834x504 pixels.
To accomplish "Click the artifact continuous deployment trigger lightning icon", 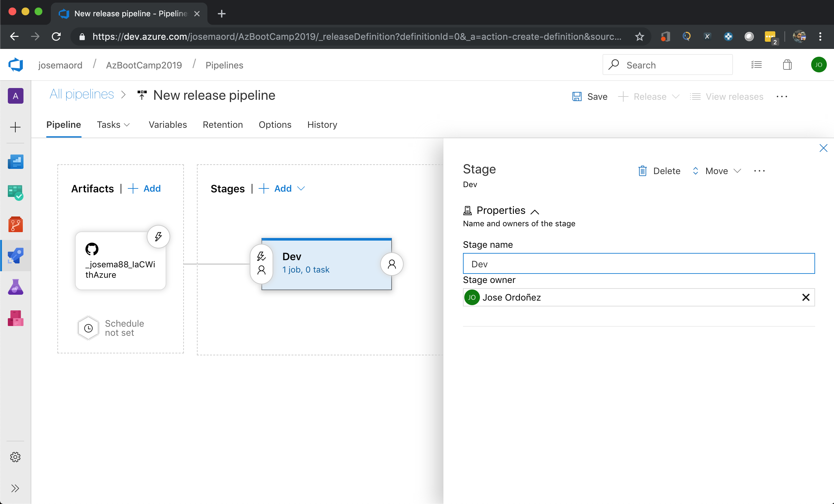I will coord(158,236).
